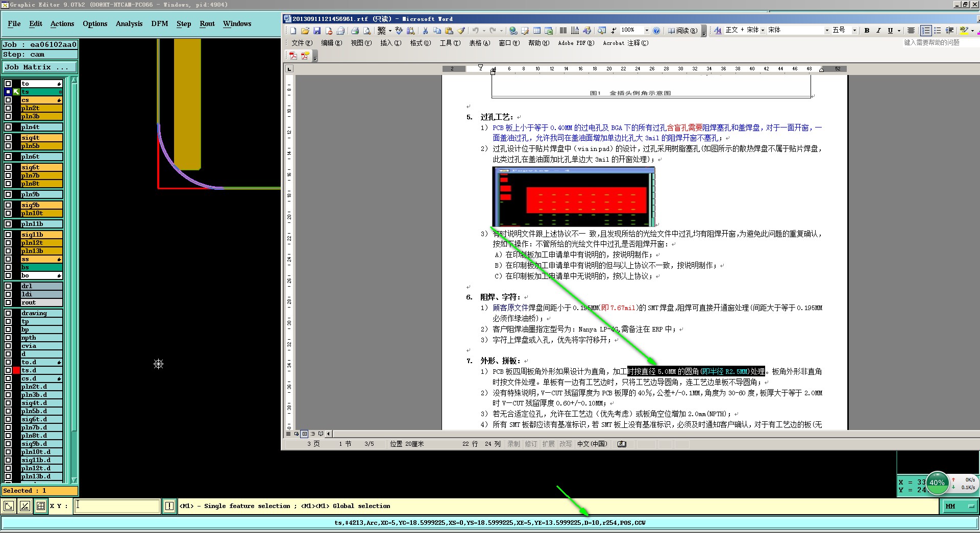980x533 pixels.
Task: Open the font size dropdown showing 五号
Action: pos(854,31)
